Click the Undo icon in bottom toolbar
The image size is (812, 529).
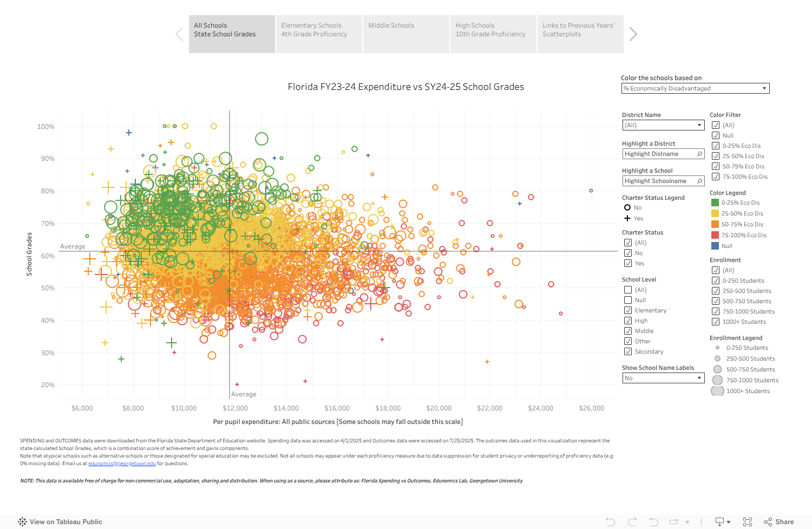click(x=611, y=522)
